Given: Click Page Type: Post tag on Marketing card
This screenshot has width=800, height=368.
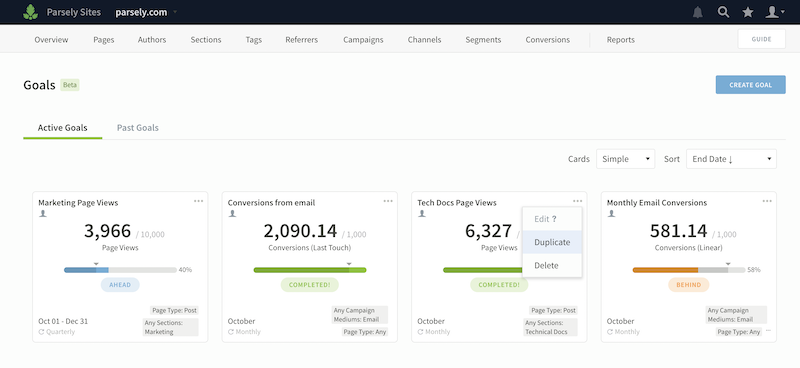Looking at the screenshot, I should tap(174, 310).
